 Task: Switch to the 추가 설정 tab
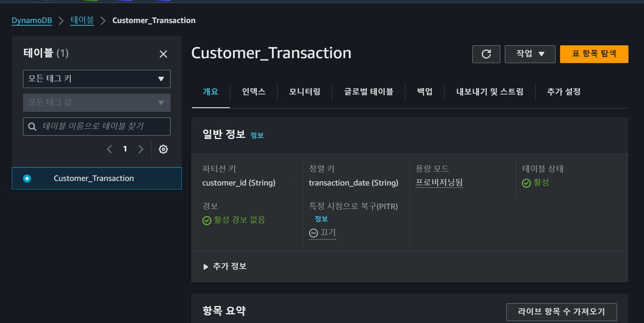[x=564, y=92]
